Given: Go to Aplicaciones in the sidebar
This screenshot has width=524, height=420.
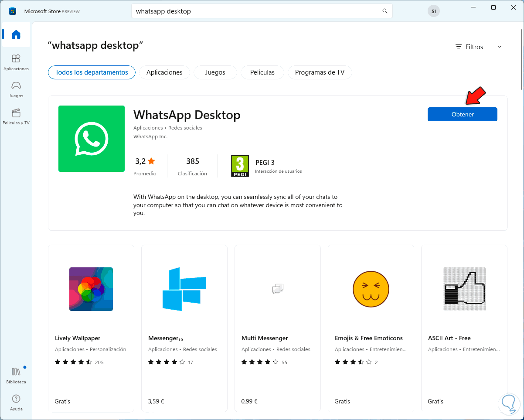Looking at the screenshot, I should tap(16, 62).
